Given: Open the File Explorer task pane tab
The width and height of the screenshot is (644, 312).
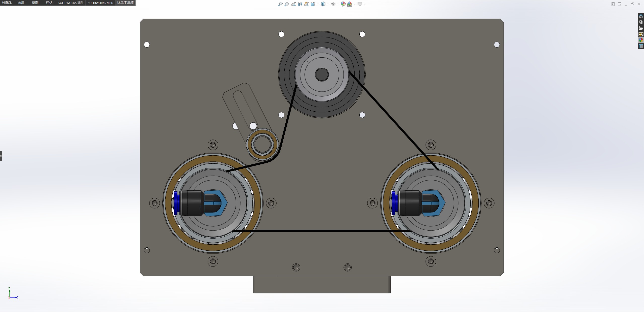Looking at the screenshot, I should (641, 28).
